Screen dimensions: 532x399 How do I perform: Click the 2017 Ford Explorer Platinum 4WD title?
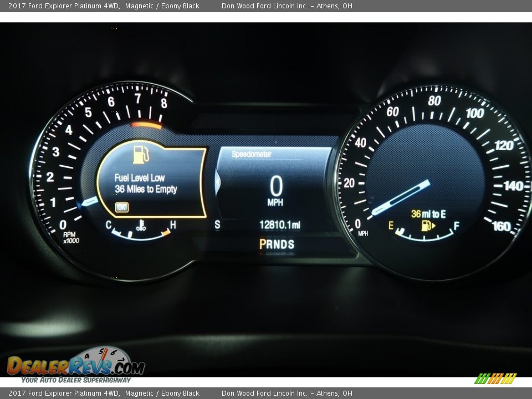[64, 6]
